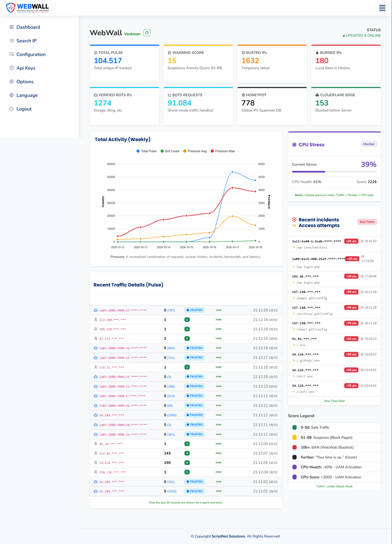The height and width of the screenshot is (544, 392).
Task: Click the red BAN legend swatch
Action: click(294, 447)
